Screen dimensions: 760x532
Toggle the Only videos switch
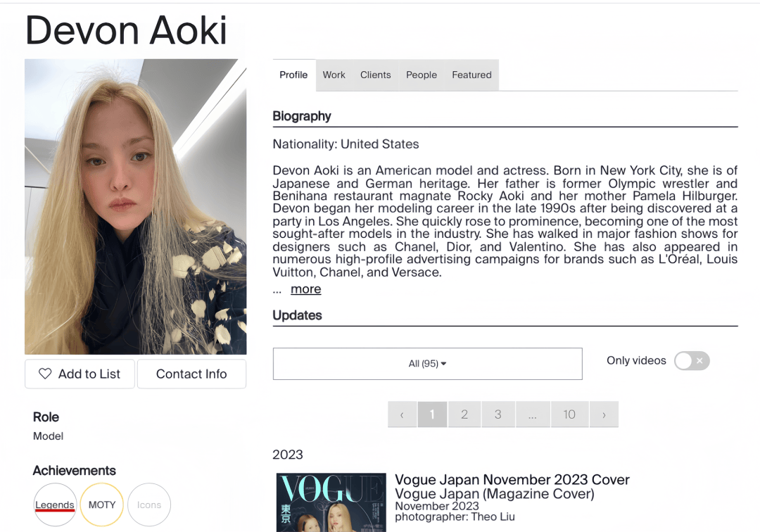point(691,361)
